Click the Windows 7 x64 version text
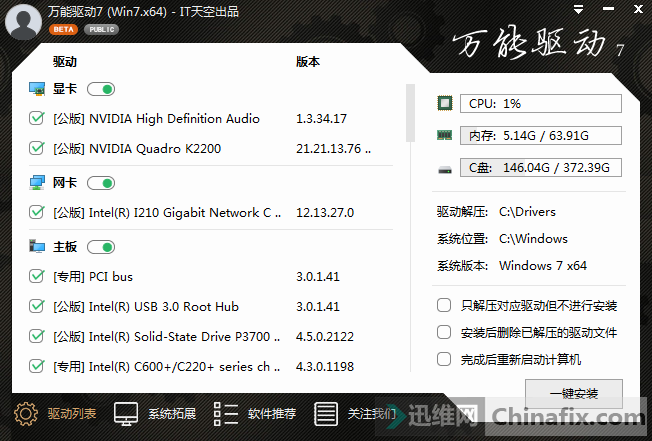This screenshot has width=652, height=441. coord(543,266)
